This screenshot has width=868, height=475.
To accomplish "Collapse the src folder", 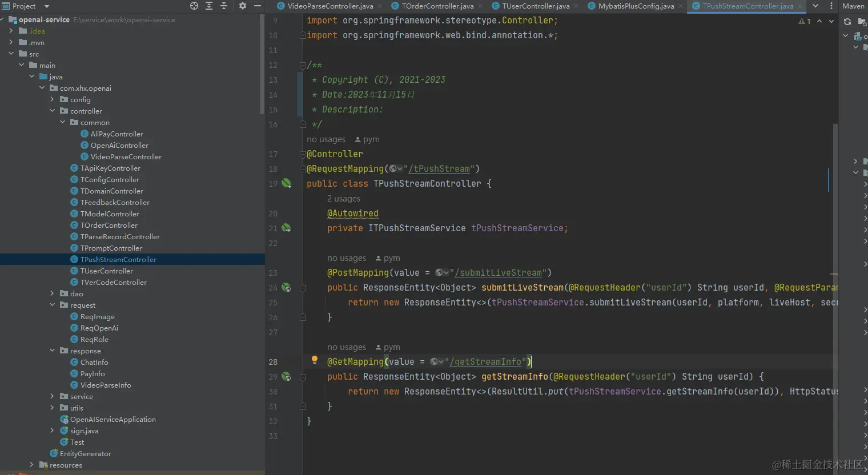I will tap(11, 54).
